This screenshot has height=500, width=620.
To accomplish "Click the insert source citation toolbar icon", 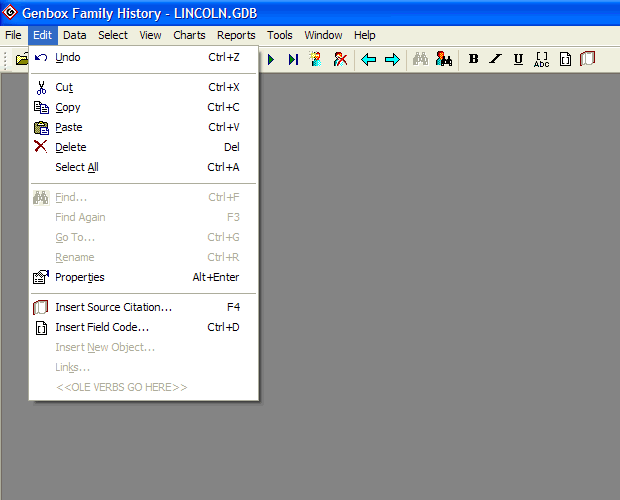I will 588,59.
